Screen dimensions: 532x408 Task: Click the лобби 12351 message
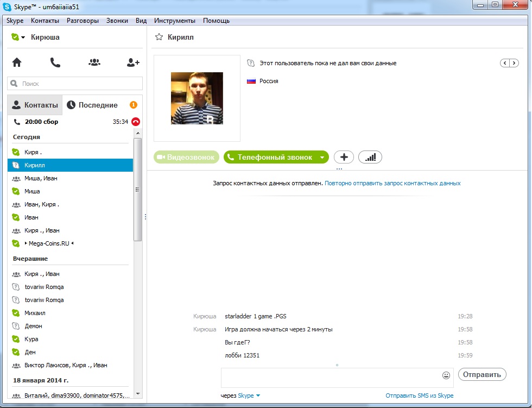pos(242,355)
